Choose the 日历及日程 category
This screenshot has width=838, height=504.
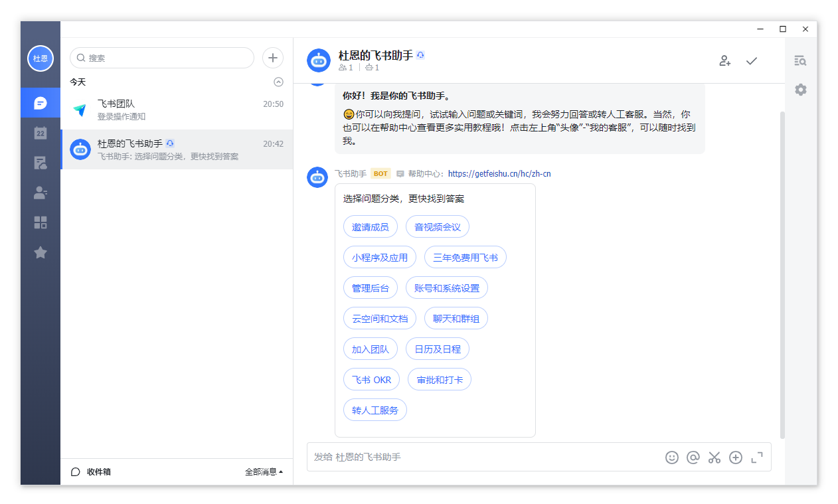point(438,349)
